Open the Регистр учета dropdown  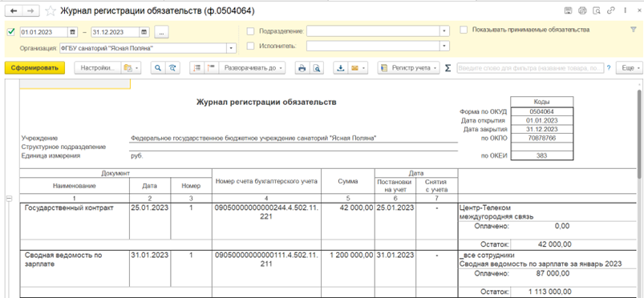point(409,69)
